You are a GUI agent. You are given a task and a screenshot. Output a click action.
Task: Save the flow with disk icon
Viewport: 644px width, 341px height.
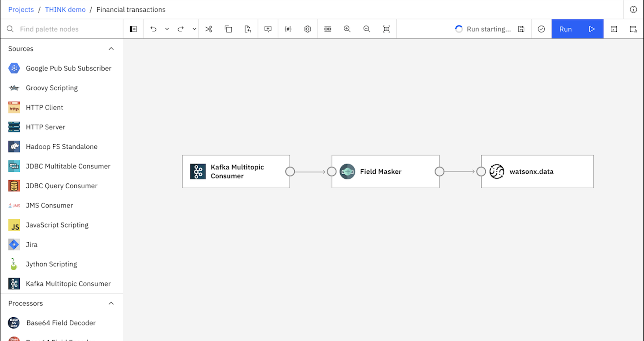tap(521, 29)
